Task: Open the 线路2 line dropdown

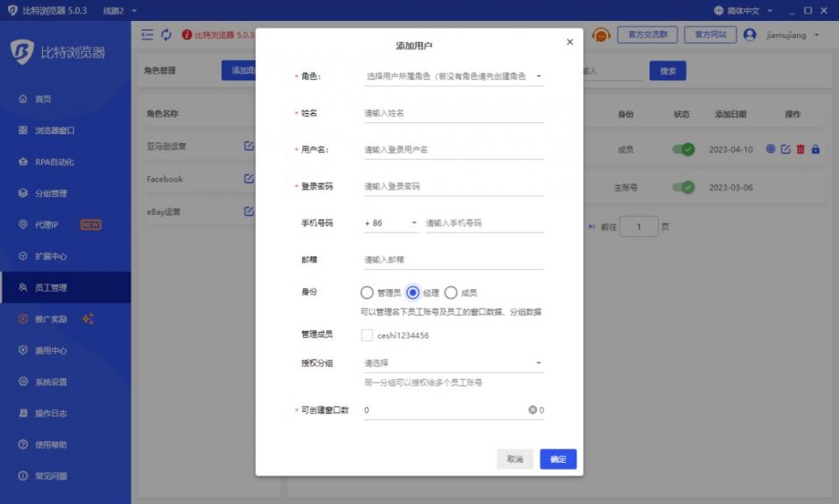Action: point(120,11)
